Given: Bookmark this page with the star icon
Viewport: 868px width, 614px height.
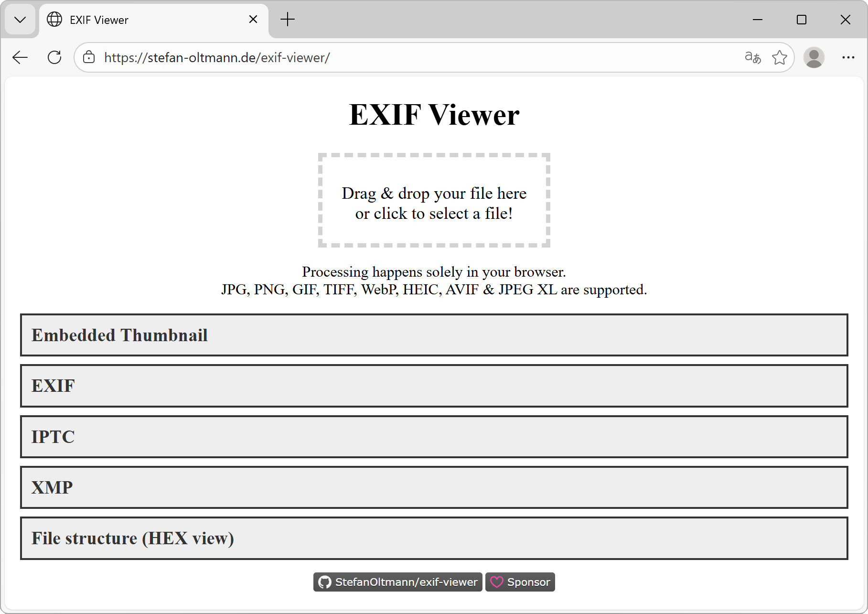Looking at the screenshot, I should pos(780,57).
